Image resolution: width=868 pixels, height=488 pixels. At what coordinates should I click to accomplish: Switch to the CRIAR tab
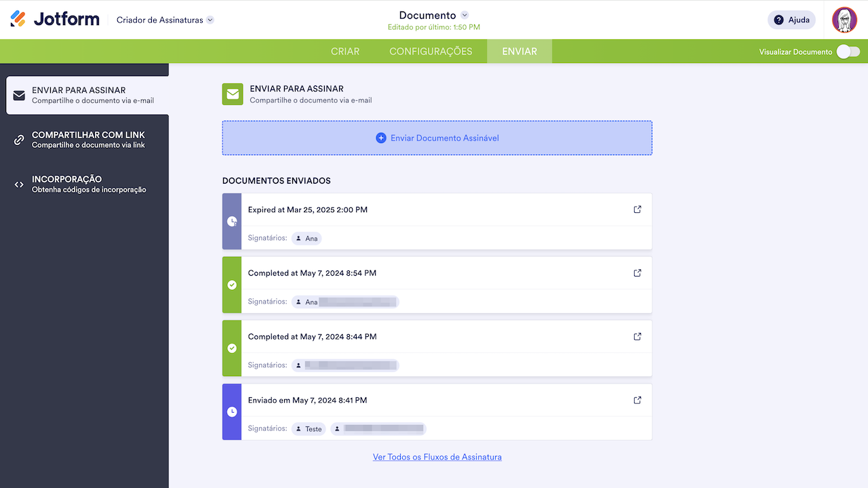(x=345, y=51)
